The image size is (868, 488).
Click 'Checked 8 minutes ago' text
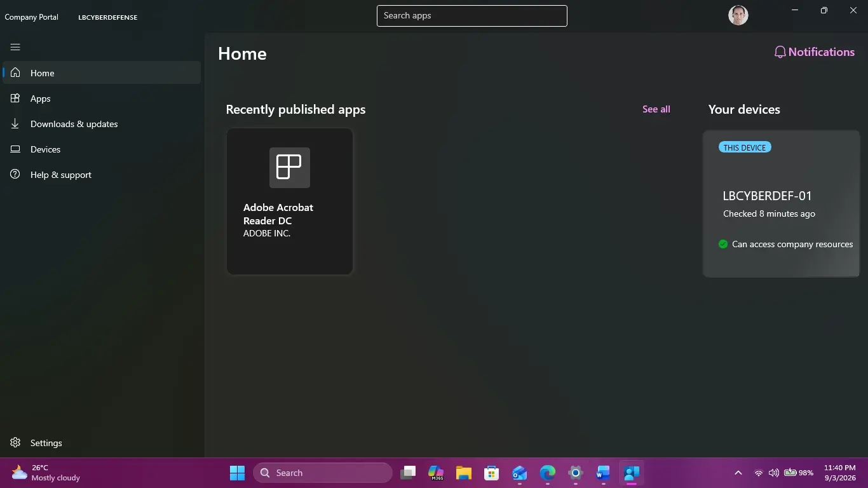[769, 213]
